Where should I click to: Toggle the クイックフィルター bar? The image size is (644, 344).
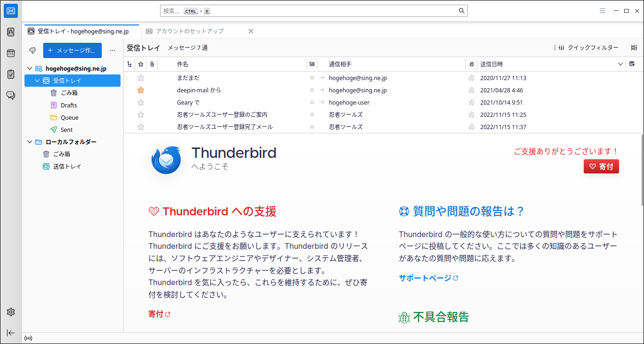[x=588, y=48]
